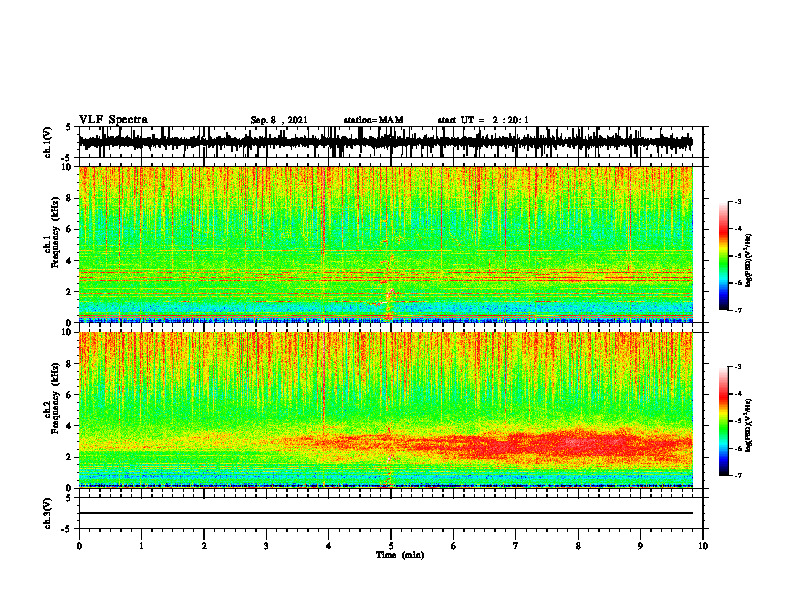Click the -3 label on ch.2 color bar

coord(737,367)
